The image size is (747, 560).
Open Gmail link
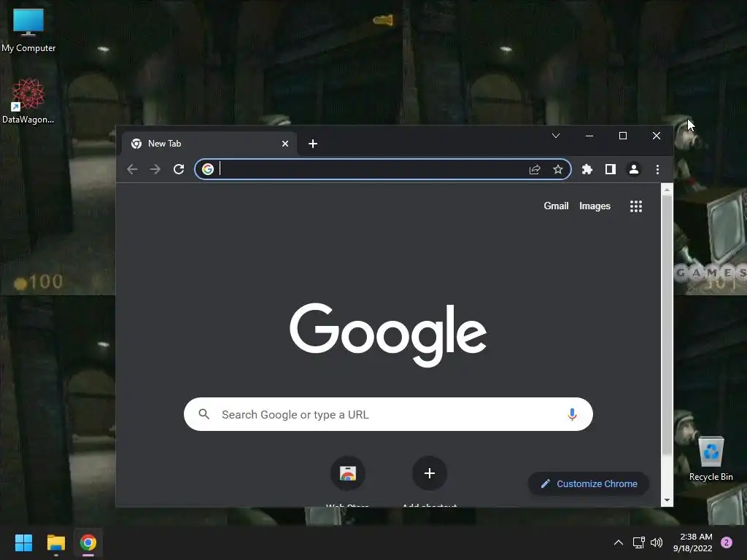[556, 206]
